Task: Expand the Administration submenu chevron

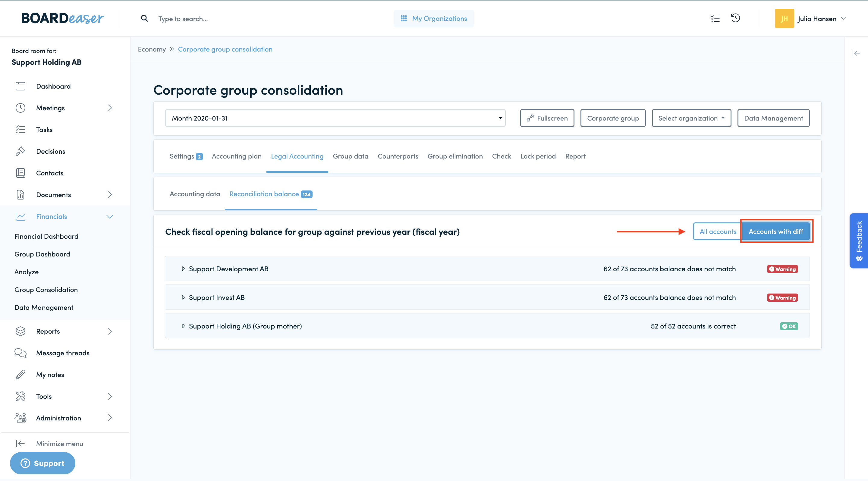Action: 110,418
